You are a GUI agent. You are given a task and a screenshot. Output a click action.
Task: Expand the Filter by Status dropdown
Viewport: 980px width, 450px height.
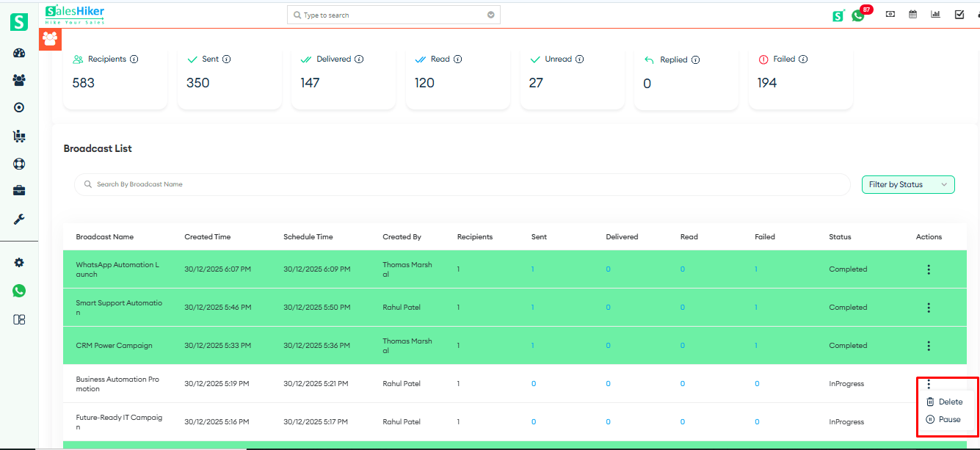pyautogui.click(x=907, y=184)
